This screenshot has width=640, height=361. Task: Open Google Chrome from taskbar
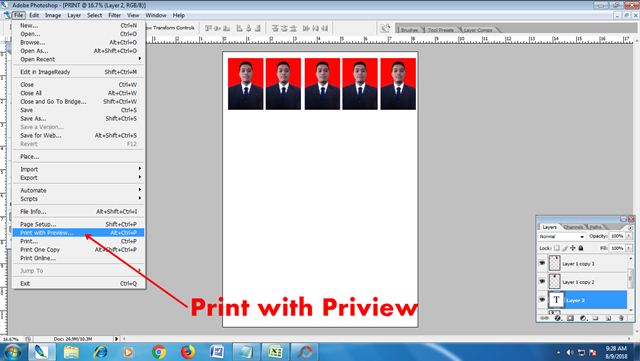tap(159, 352)
